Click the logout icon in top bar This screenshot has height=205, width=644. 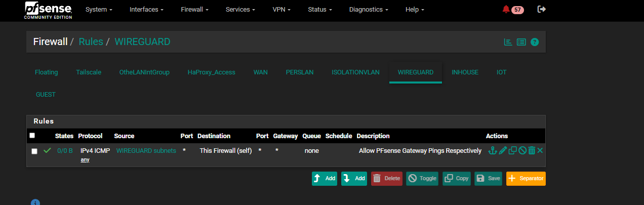[542, 9]
